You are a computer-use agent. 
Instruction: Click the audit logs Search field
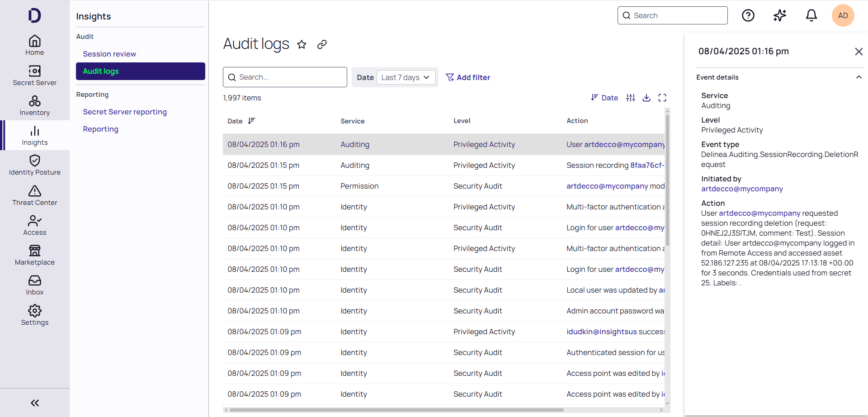point(285,77)
